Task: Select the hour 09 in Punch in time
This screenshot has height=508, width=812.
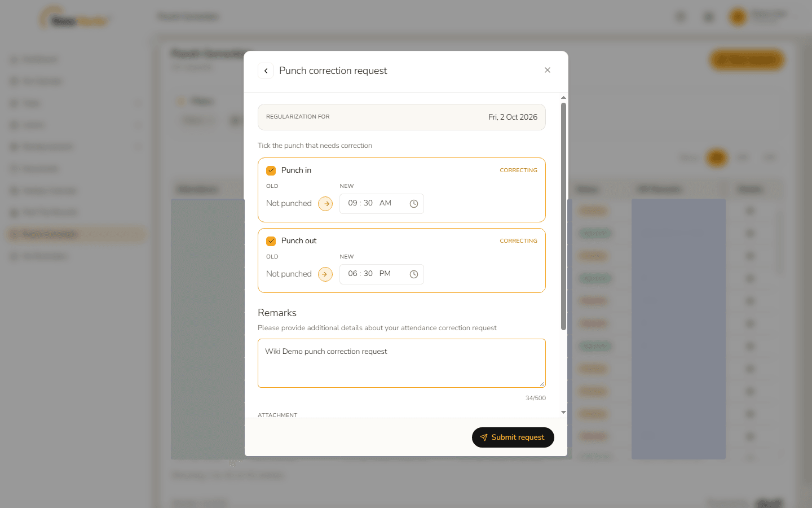Action: [x=352, y=203]
